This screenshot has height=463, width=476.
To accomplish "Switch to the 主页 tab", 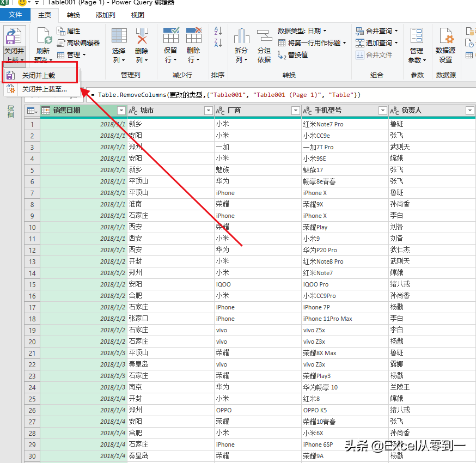I will [x=45, y=15].
